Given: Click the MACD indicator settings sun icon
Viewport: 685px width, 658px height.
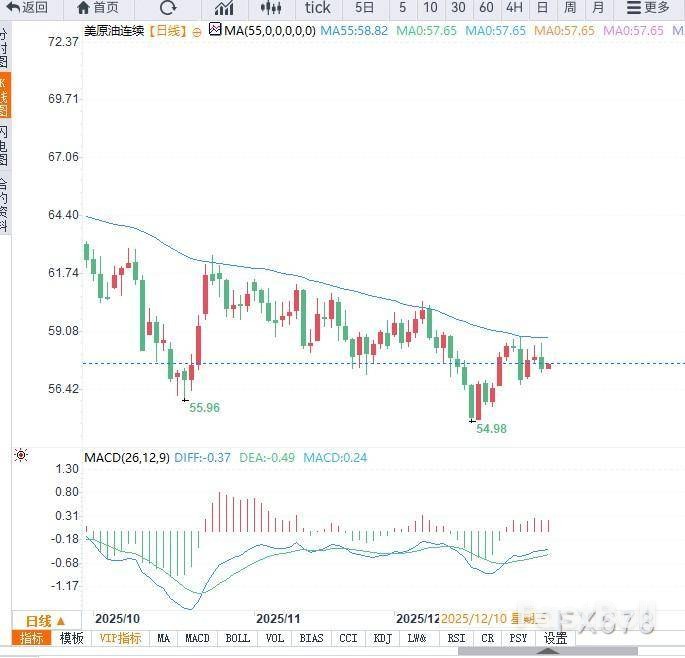Looking at the screenshot, I should tap(21, 456).
